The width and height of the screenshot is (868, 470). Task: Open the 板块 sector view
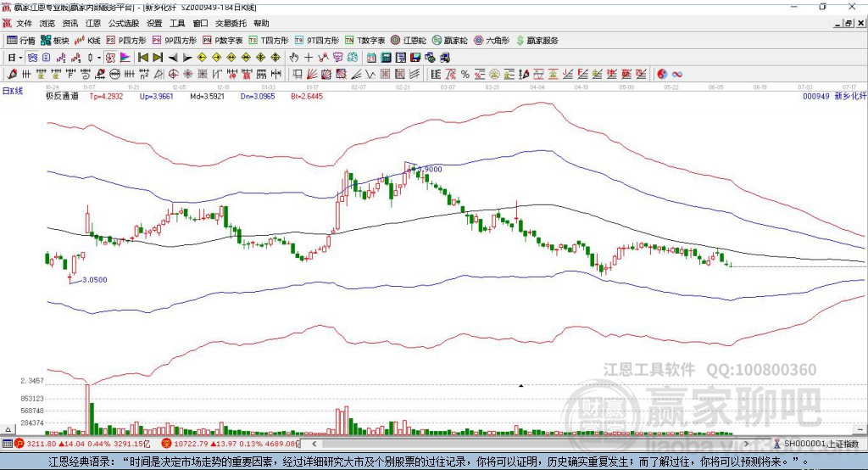(55, 41)
